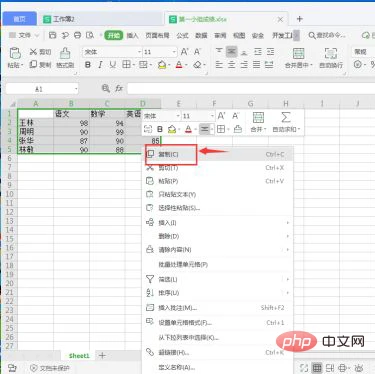Choose Paste Special (S) from context menu
This screenshot has height=374, width=375.
pyautogui.click(x=218, y=208)
